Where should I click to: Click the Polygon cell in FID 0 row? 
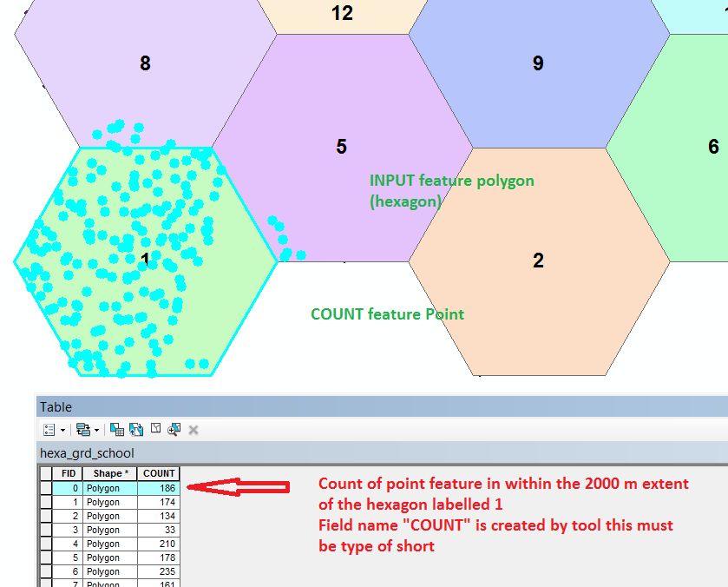[x=110, y=488]
